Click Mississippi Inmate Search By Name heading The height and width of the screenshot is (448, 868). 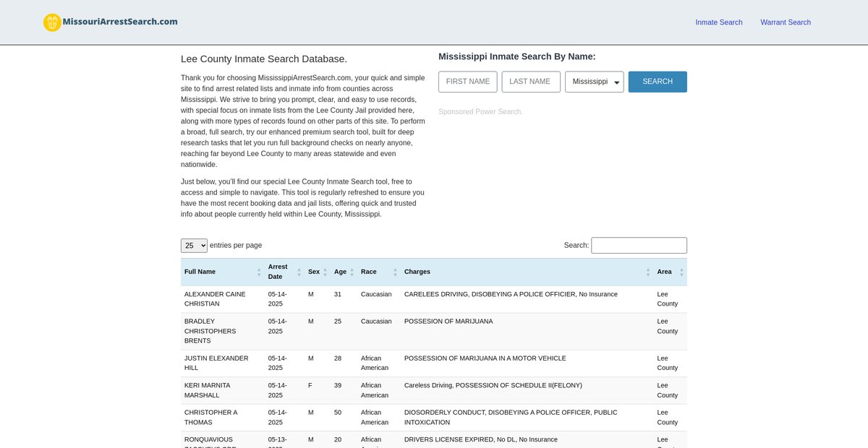click(x=517, y=56)
